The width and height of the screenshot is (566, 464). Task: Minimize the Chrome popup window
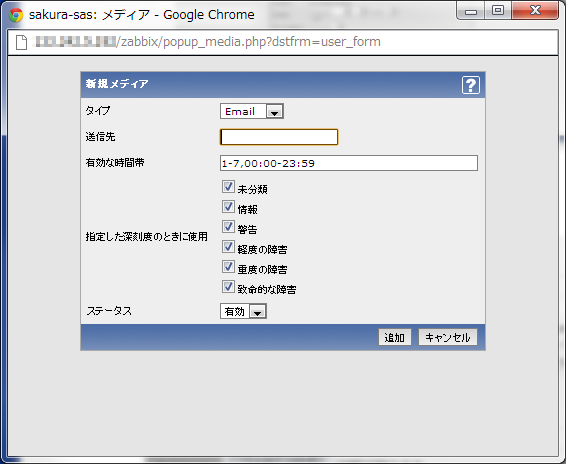tap(470, 11)
